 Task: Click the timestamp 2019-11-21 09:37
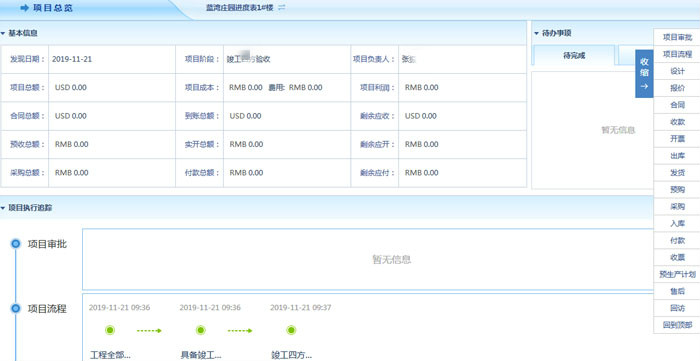pos(301,307)
